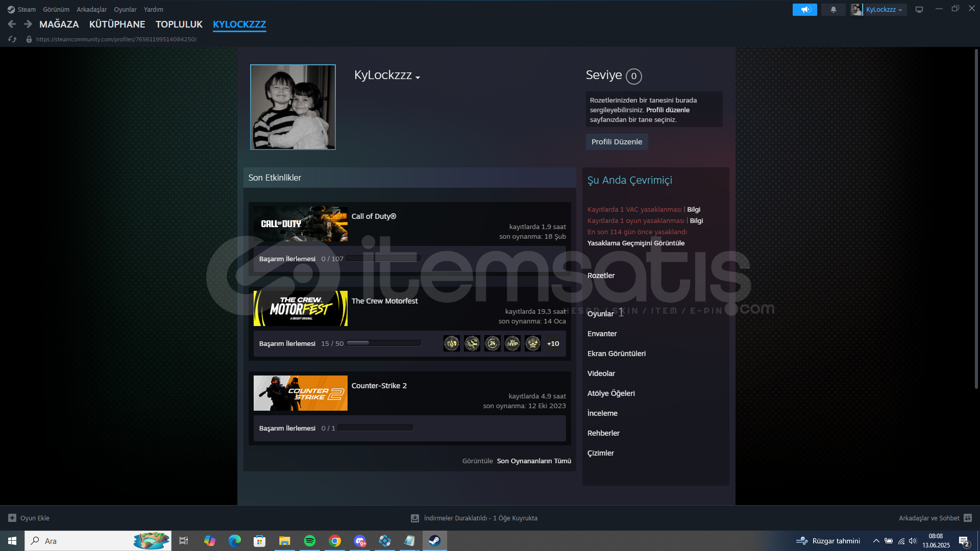Open Google Chrome from the taskbar

click(335, 541)
